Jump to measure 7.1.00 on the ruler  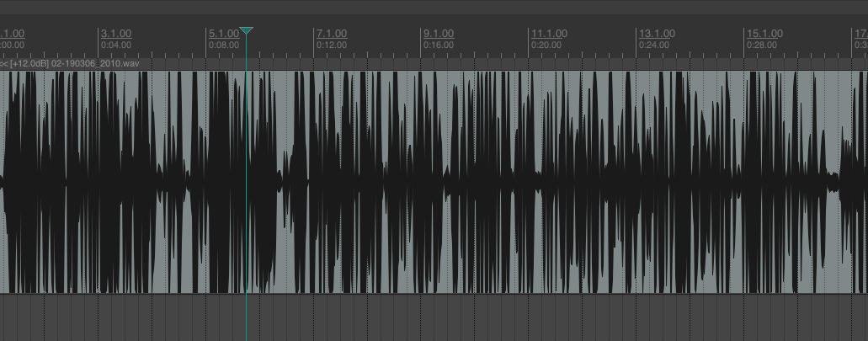(331, 34)
